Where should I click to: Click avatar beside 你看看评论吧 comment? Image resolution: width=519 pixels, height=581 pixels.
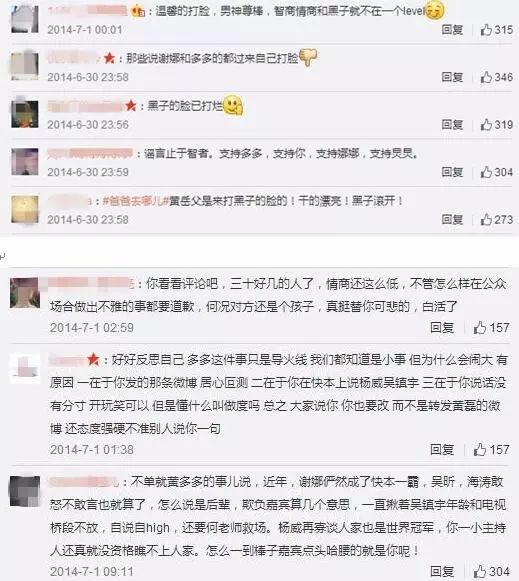[25, 293]
